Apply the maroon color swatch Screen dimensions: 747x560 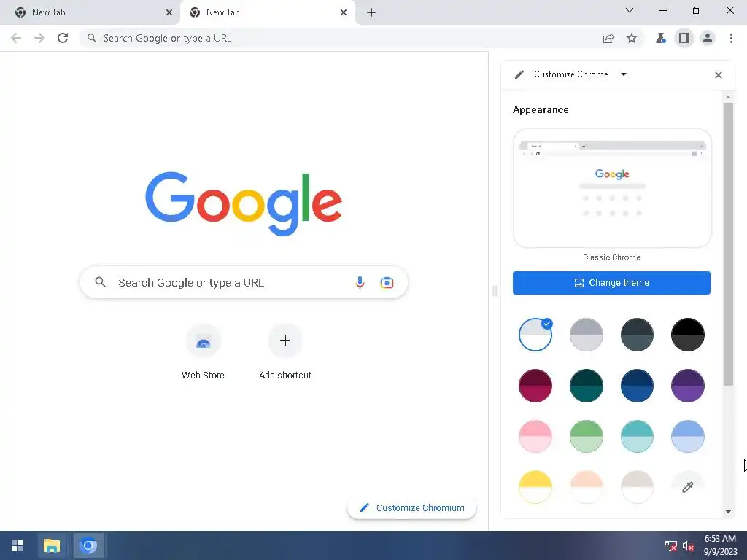tap(535, 385)
